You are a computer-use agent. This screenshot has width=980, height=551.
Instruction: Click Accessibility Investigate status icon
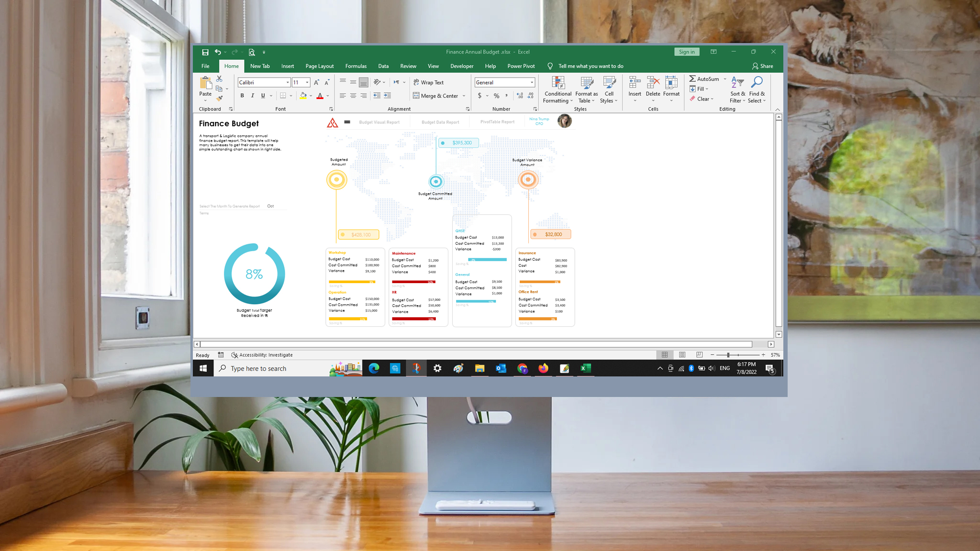point(234,355)
